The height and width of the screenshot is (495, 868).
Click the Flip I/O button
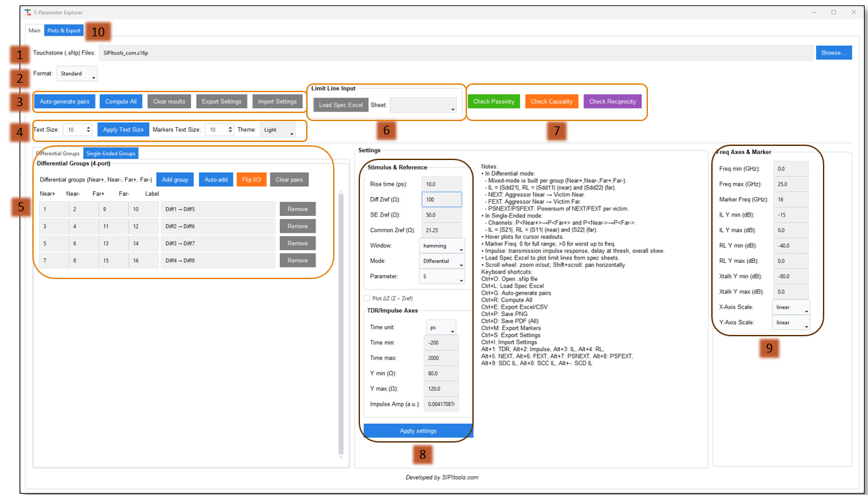pos(251,180)
